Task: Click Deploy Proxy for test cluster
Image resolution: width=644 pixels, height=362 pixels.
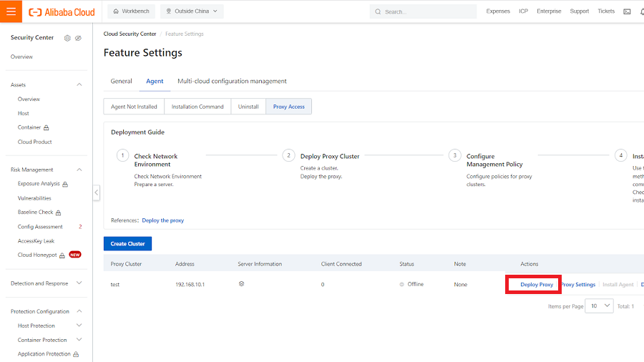Action: 536,284
